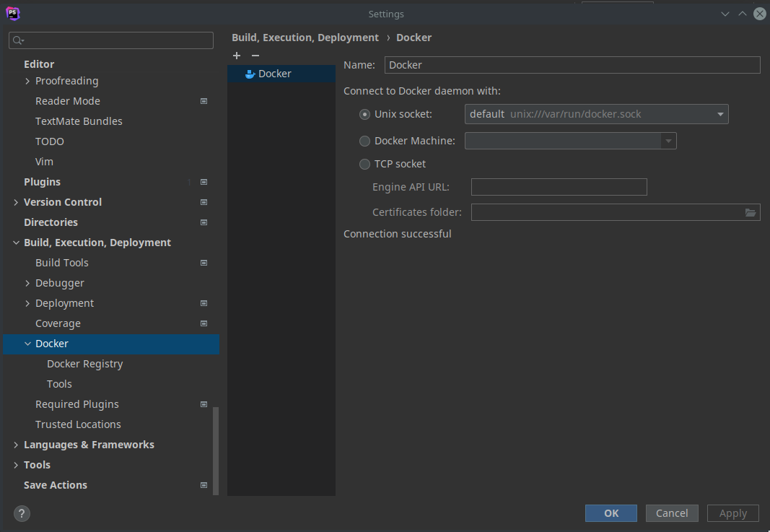The image size is (770, 532).
Task: Select the Docker Machine radio button
Action: 364,141
